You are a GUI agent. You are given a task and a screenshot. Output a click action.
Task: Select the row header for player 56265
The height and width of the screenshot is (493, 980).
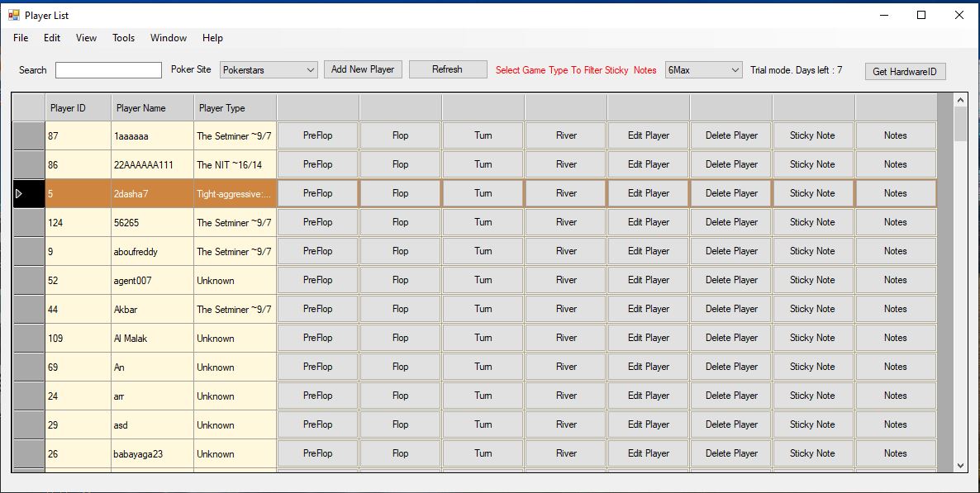point(29,222)
